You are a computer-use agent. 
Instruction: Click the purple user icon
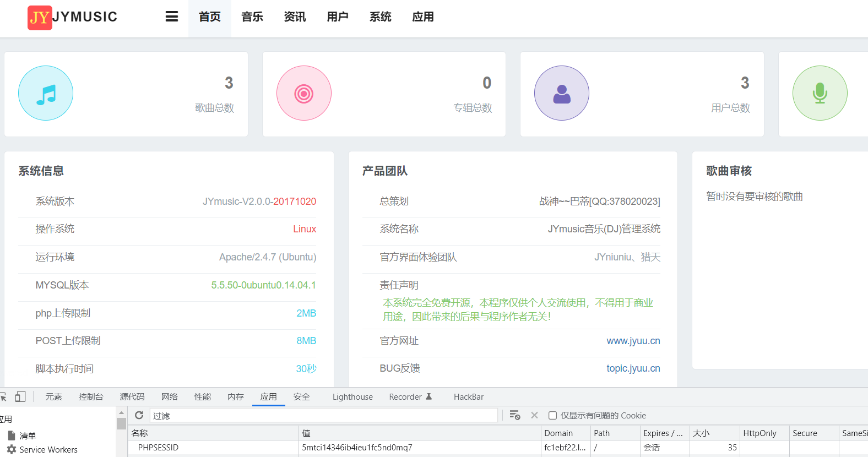(x=562, y=93)
